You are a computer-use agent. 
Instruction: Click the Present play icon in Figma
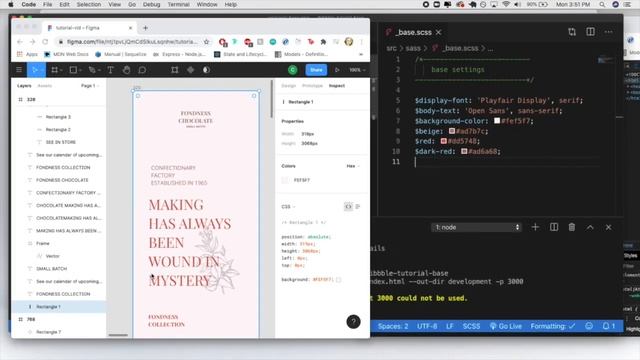pyautogui.click(x=337, y=70)
